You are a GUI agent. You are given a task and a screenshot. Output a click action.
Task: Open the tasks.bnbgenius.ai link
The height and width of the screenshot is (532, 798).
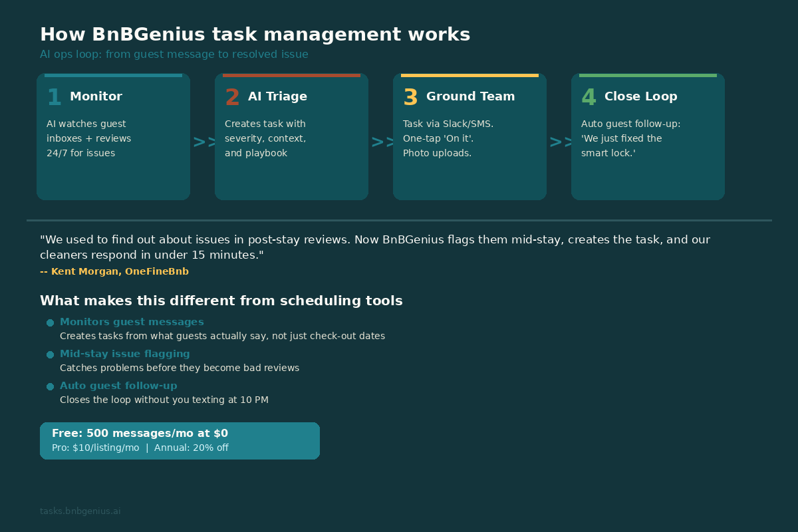tap(80, 511)
